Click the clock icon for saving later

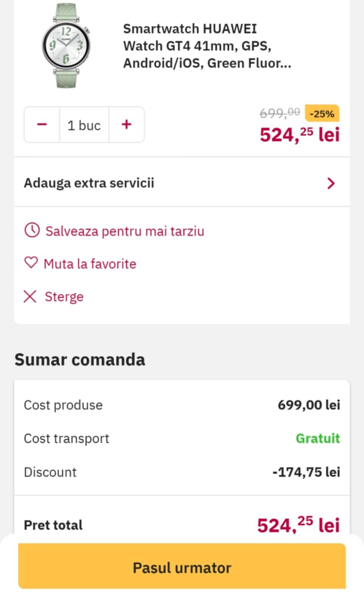32,231
